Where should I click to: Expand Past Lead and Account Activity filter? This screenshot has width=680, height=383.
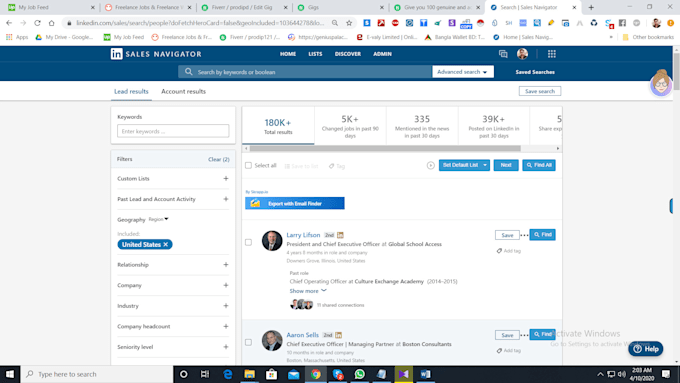[226, 199]
